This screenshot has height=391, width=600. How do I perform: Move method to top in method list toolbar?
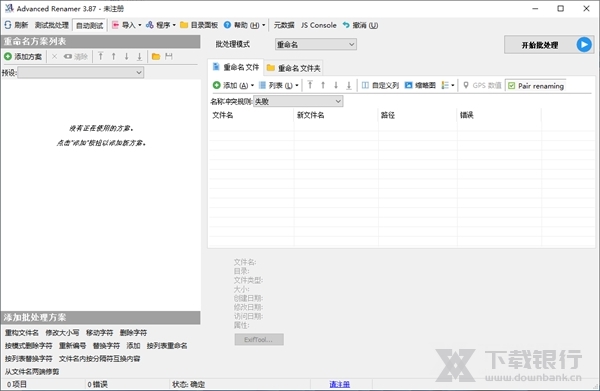pyautogui.click(x=101, y=56)
